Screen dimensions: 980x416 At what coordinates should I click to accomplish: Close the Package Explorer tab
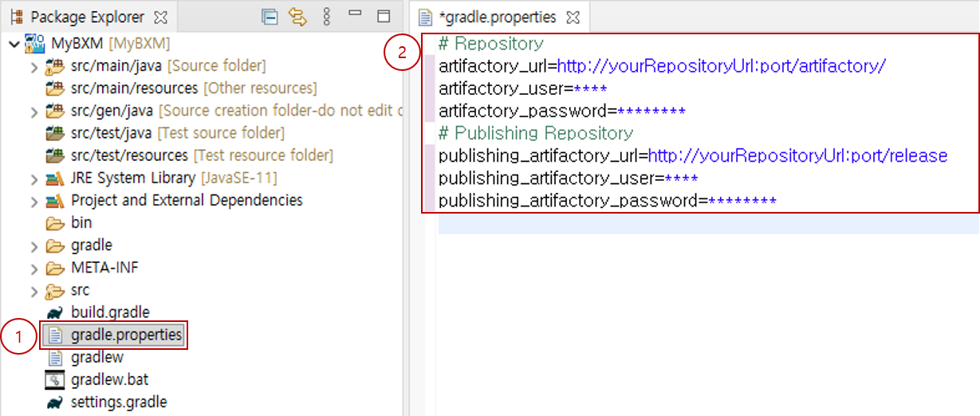click(160, 17)
